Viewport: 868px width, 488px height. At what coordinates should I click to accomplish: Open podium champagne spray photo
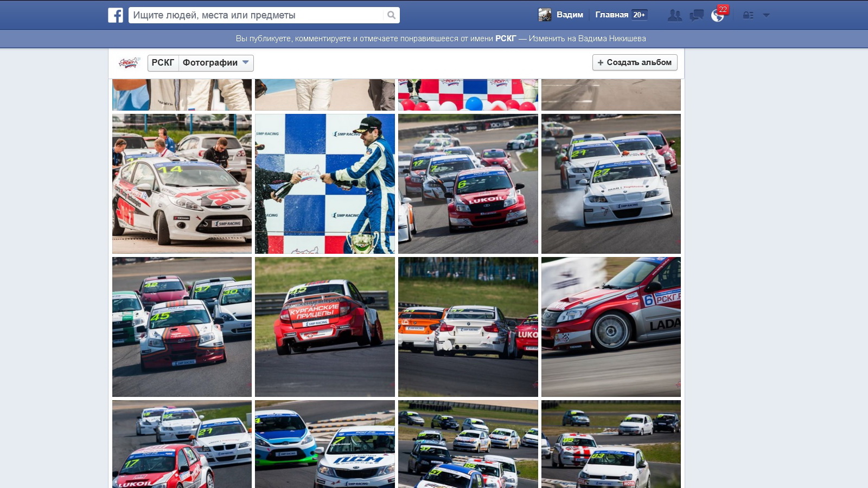pos(325,184)
